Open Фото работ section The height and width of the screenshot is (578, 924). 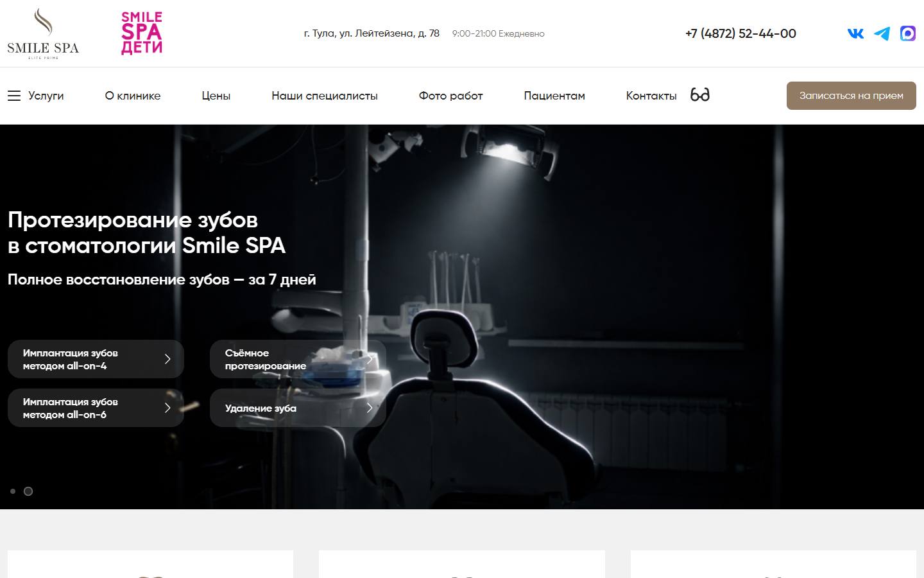pyautogui.click(x=450, y=96)
